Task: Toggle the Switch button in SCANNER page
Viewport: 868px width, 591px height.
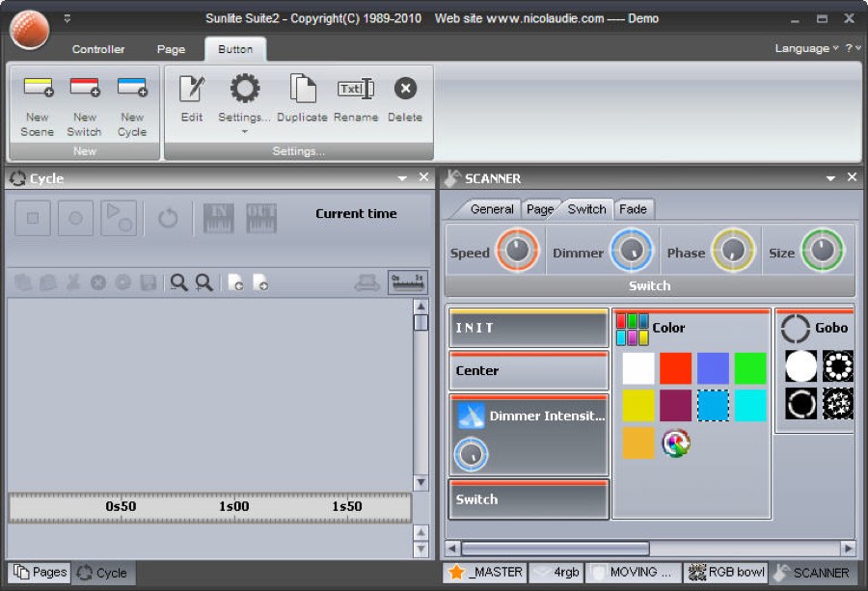Action: (x=529, y=499)
